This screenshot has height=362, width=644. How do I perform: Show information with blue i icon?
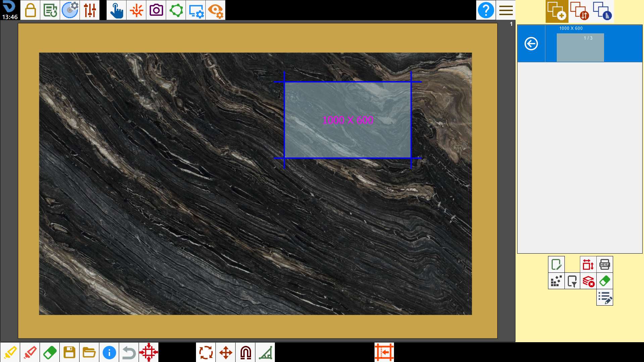pyautogui.click(x=109, y=352)
